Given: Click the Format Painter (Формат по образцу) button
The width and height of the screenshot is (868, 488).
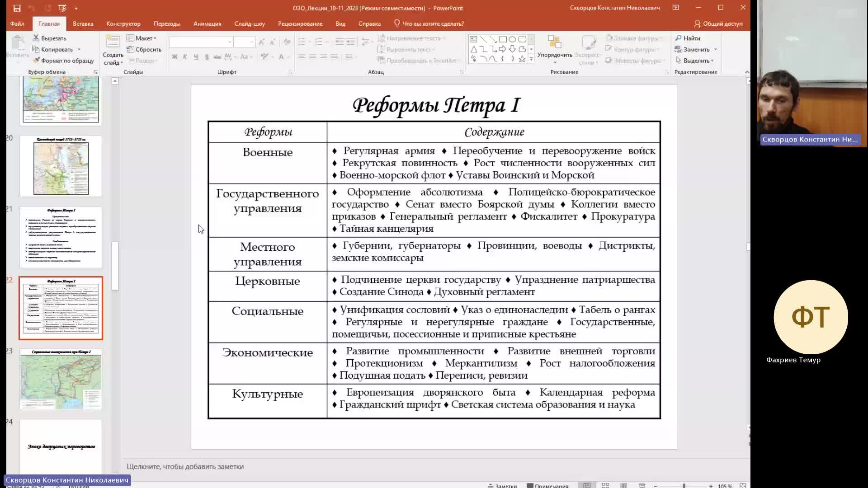Looking at the screenshot, I should [63, 61].
